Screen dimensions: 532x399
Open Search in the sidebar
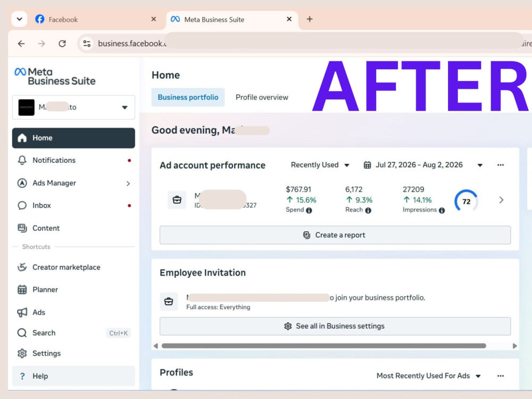coord(73,333)
